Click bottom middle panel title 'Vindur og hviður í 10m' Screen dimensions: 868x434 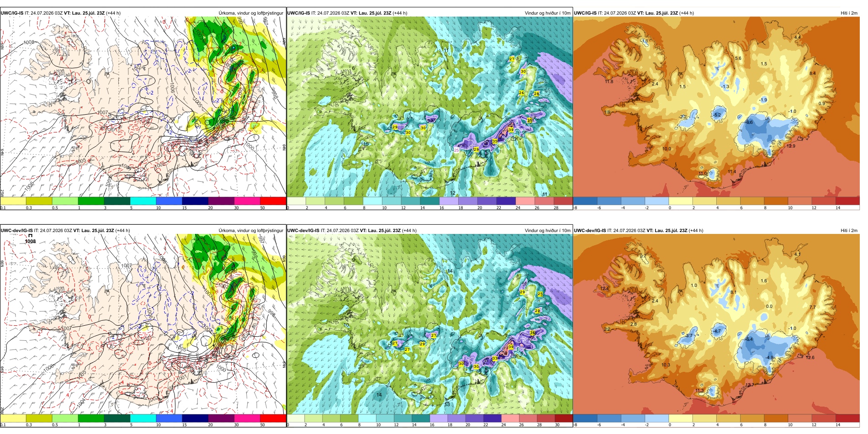point(547,230)
